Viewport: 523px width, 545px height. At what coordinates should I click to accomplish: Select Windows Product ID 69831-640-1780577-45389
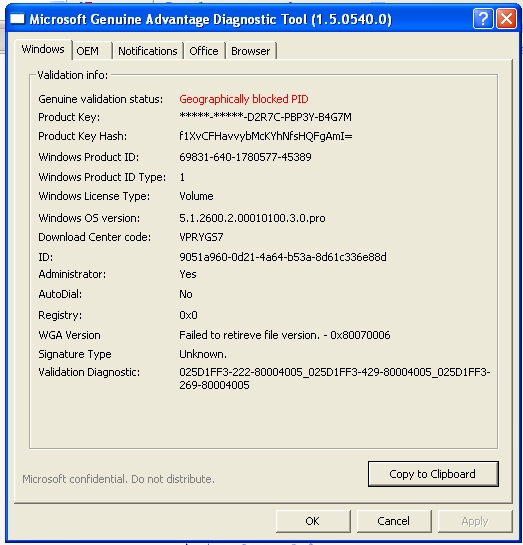(245, 157)
